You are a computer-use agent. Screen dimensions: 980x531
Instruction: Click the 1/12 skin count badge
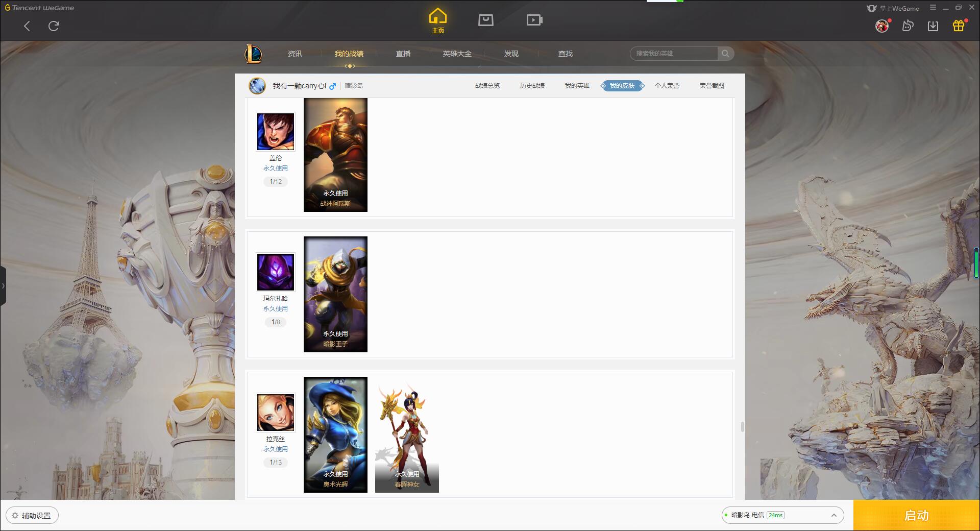point(276,182)
